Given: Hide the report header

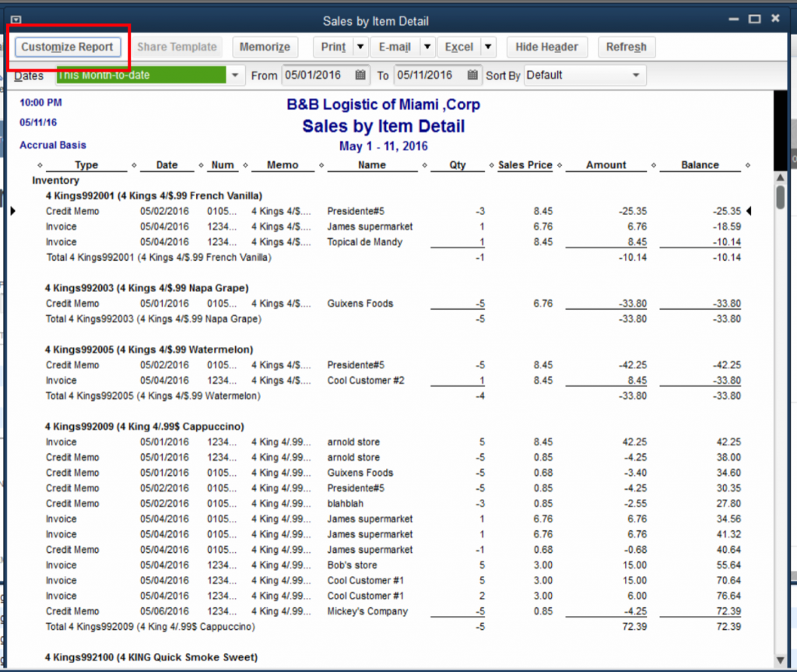Looking at the screenshot, I should coord(546,47).
